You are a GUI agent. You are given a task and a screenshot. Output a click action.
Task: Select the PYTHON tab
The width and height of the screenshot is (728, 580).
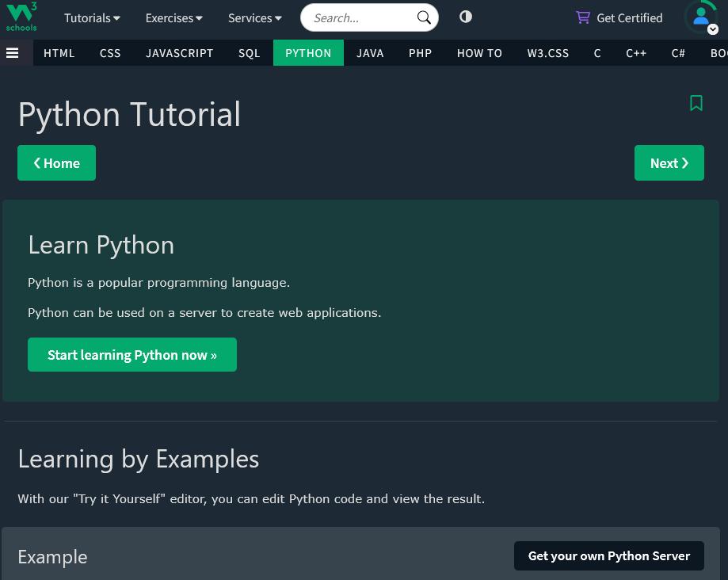coord(308,53)
